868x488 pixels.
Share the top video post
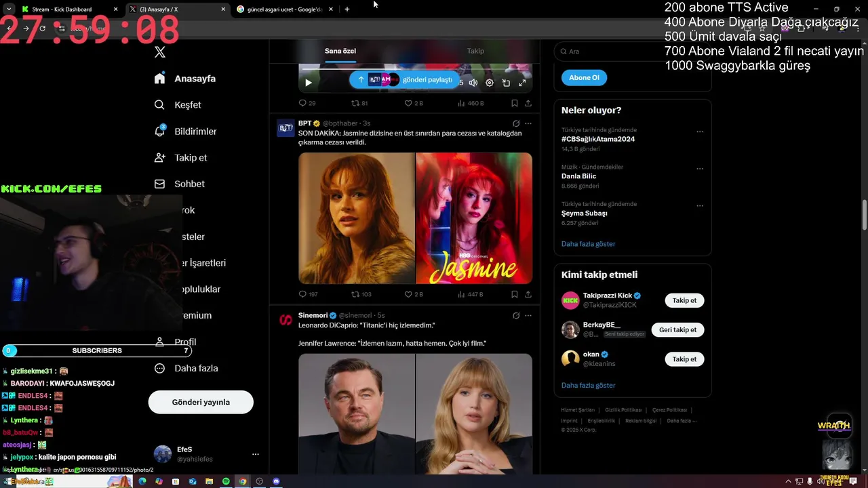528,103
